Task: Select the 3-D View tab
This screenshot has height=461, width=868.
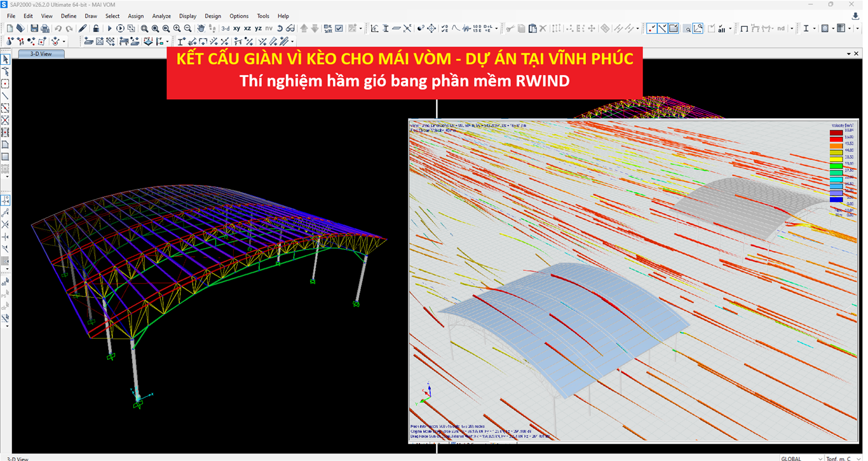Action: point(41,54)
